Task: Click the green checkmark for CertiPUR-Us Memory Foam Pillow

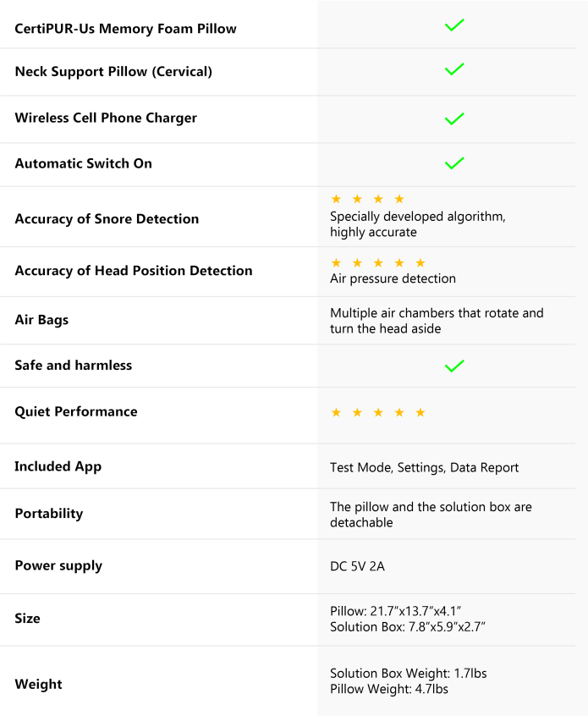Action: [x=454, y=25]
